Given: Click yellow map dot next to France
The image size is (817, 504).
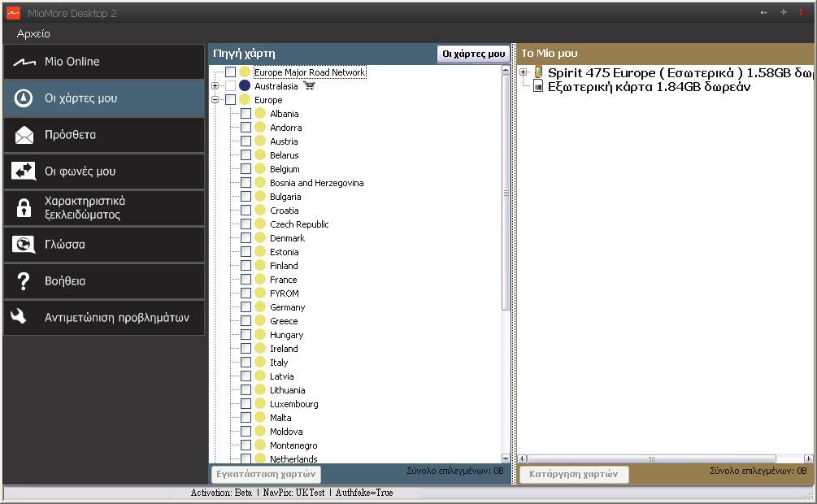Looking at the screenshot, I should coord(260,279).
